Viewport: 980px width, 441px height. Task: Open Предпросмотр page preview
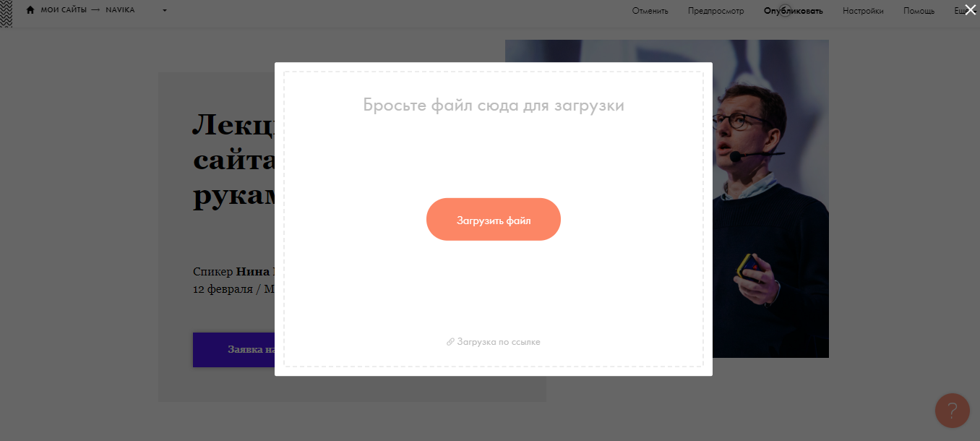pos(715,11)
